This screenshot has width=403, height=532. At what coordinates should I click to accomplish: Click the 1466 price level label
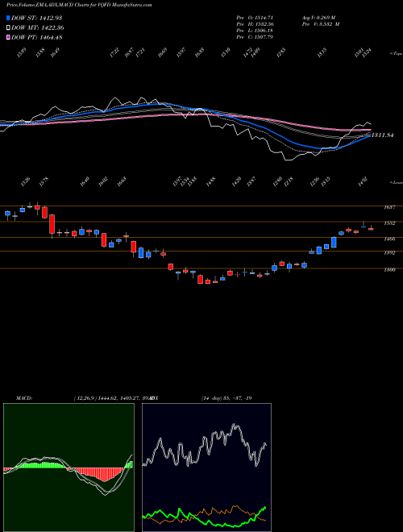(389, 239)
